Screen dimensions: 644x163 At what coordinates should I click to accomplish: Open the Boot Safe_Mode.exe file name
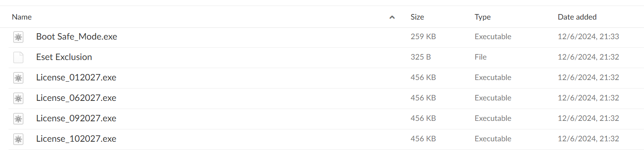point(77,37)
